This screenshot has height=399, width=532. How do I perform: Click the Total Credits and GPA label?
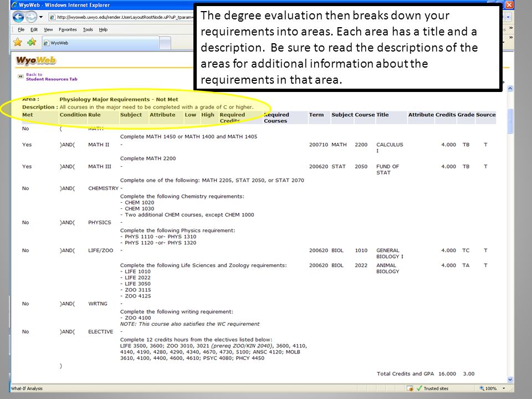click(405, 374)
